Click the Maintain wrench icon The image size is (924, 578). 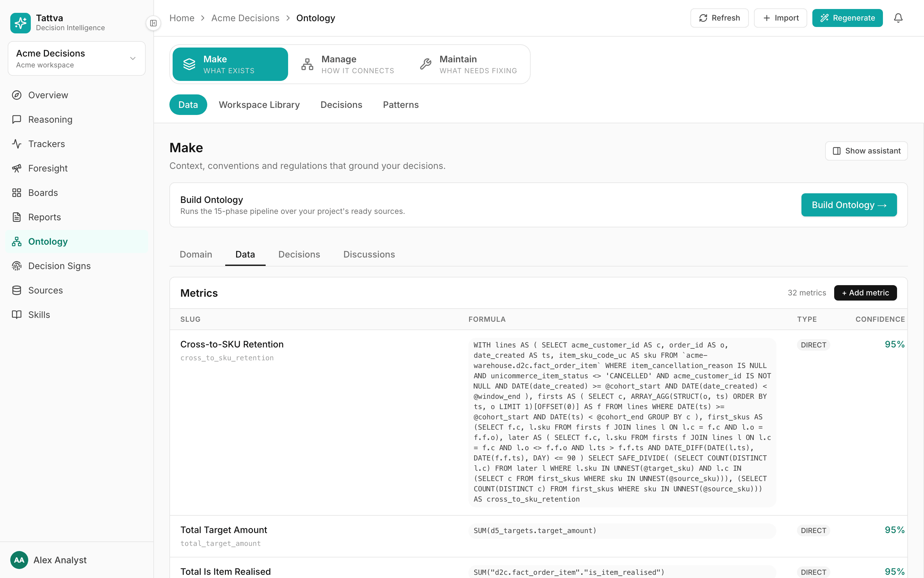(x=425, y=64)
